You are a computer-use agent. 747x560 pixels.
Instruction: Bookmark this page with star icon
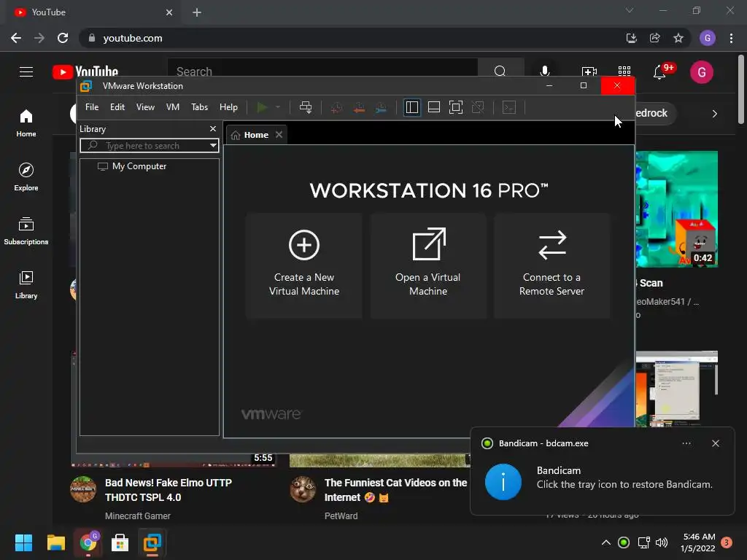tap(678, 38)
